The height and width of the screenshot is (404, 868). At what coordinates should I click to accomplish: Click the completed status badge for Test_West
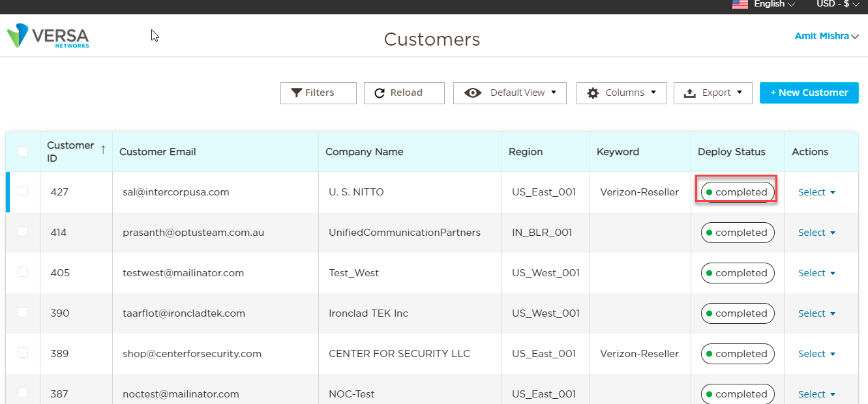pos(738,273)
